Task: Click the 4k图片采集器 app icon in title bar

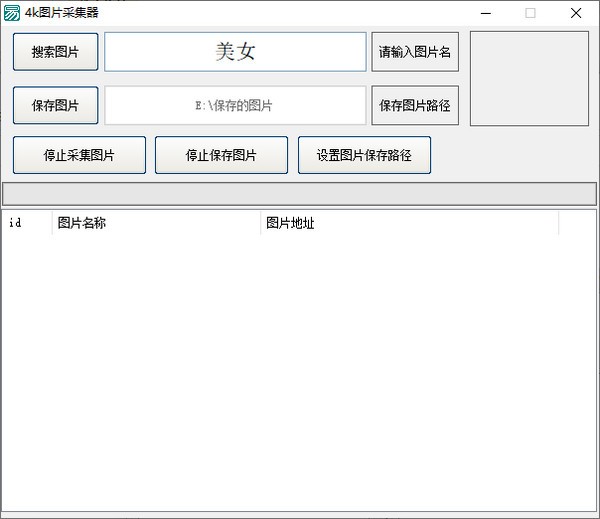Action: coord(11,13)
